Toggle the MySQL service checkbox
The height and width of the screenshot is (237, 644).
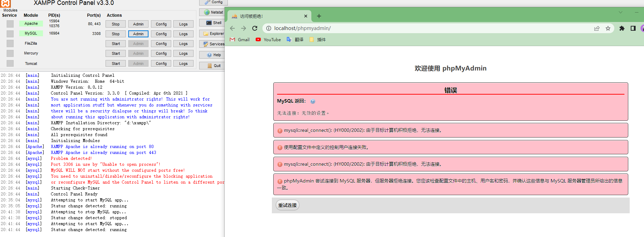[x=10, y=34]
